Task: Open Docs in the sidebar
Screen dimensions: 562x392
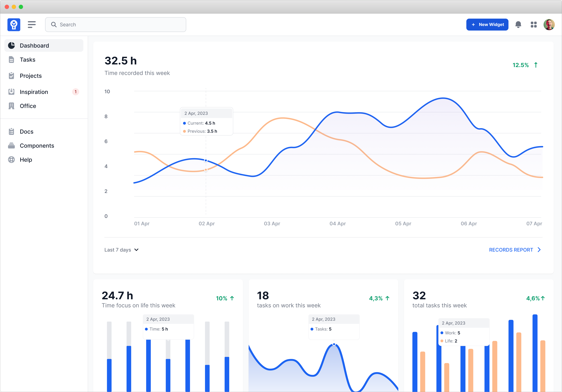Action: click(x=27, y=131)
